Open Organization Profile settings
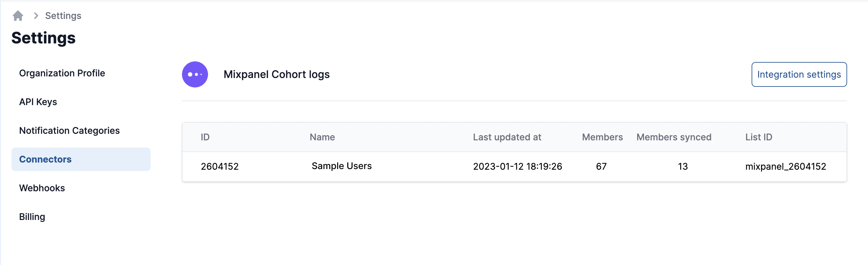This screenshot has width=868, height=265. tap(62, 73)
